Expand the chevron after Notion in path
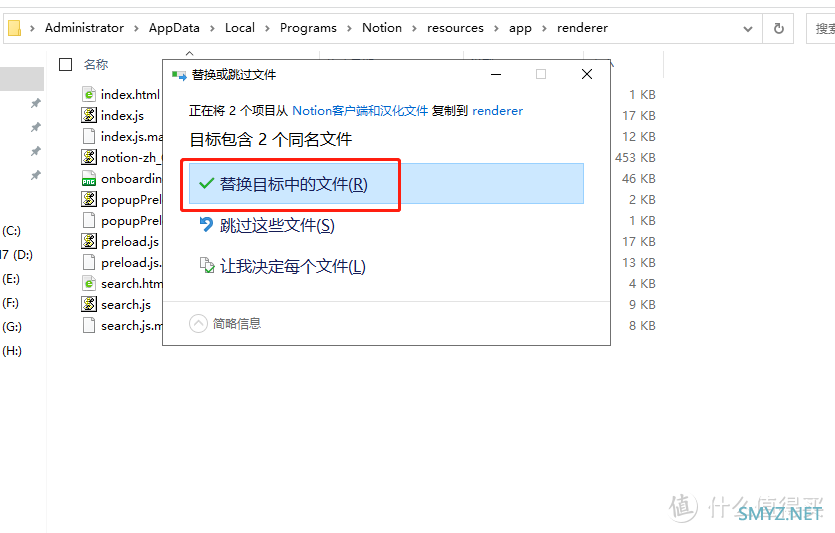The width and height of the screenshot is (835, 533). pos(414,28)
